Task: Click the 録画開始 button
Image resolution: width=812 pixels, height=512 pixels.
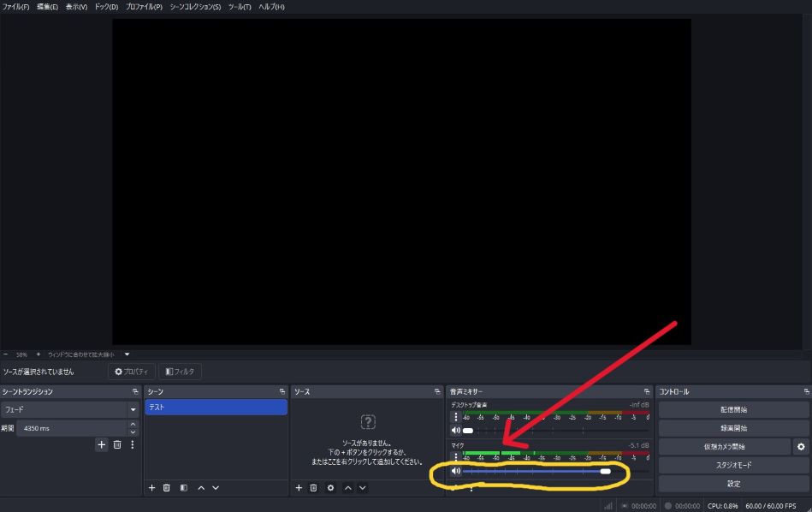Action: tap(733, 428)
